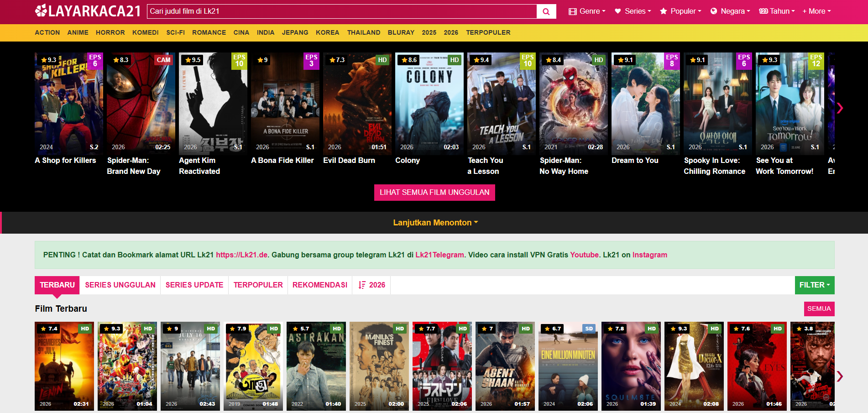Click the 2025 link in yellow bar

[x=429, y=33]
